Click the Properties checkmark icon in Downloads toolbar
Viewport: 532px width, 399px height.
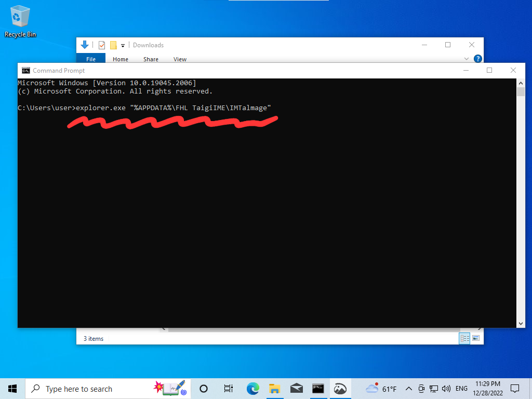[x=102, y=45]
